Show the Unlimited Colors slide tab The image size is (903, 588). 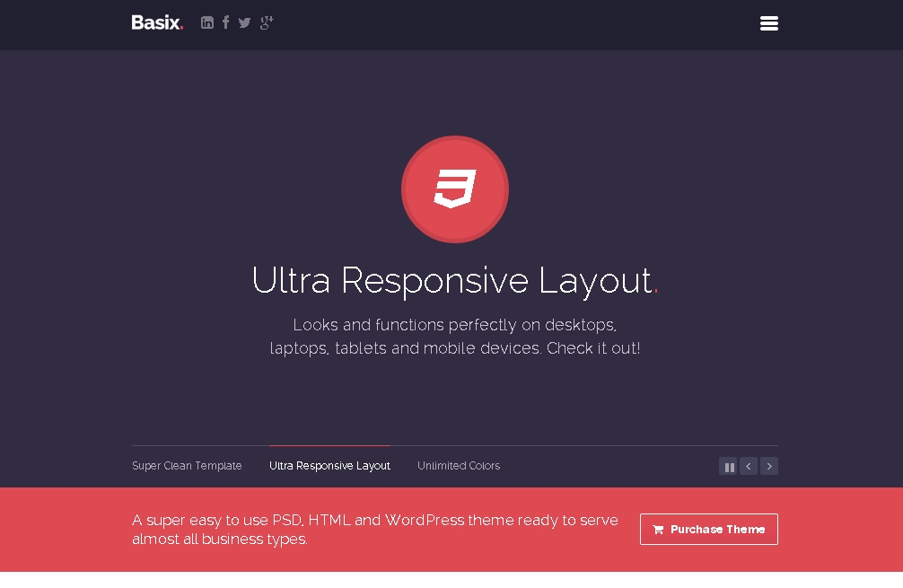pos(459,466)
